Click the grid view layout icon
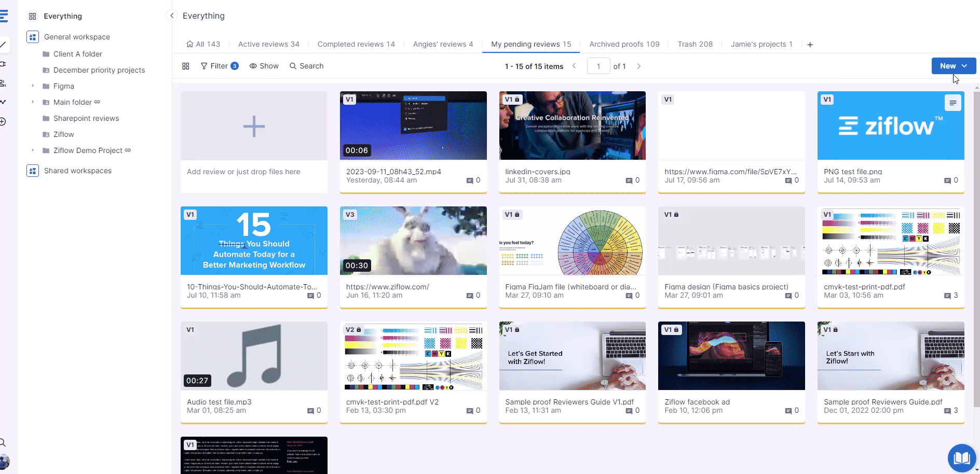Image resolution: width=980 pixels, height=474 pixels. pyautogui.click(x=186, y=66)
